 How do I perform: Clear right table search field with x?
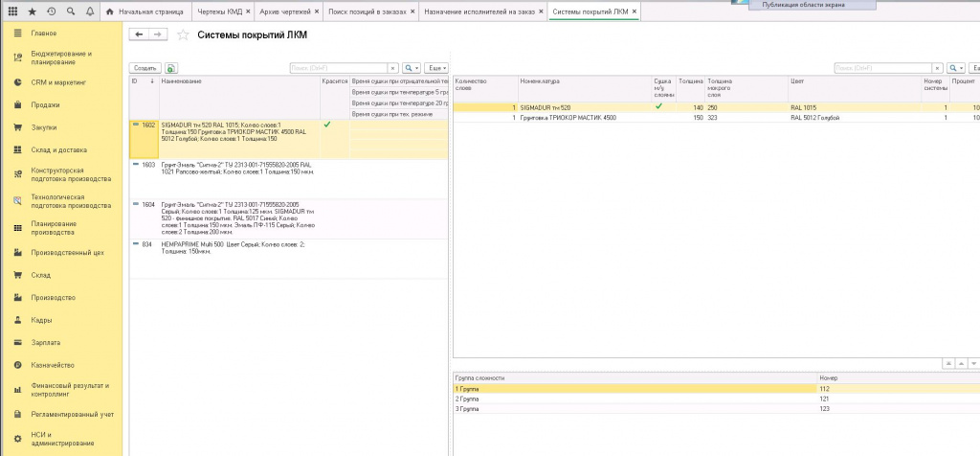938,68
